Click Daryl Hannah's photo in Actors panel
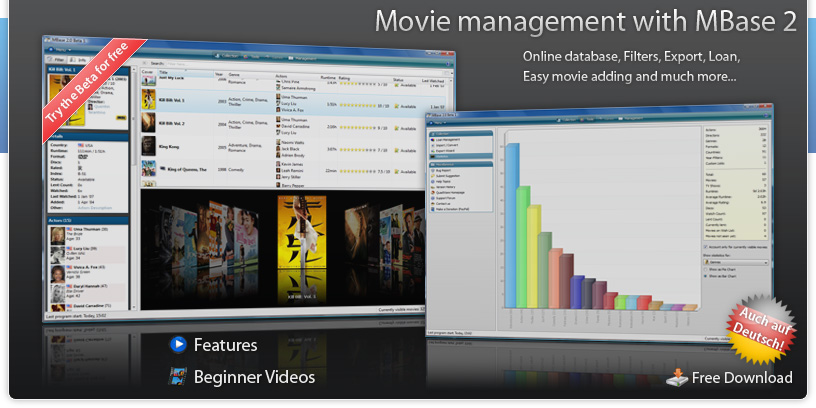 57,293
